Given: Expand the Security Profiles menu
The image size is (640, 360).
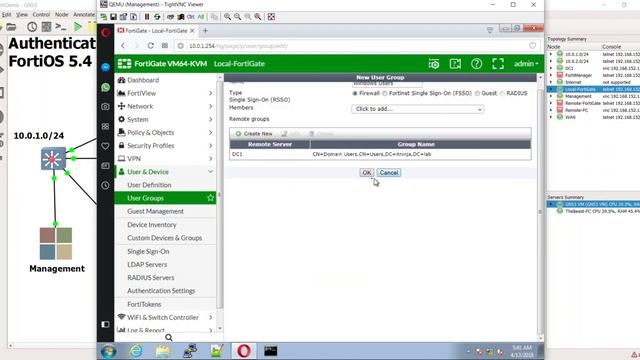Looking at the screenshot, I should click(x=165, y=145).
